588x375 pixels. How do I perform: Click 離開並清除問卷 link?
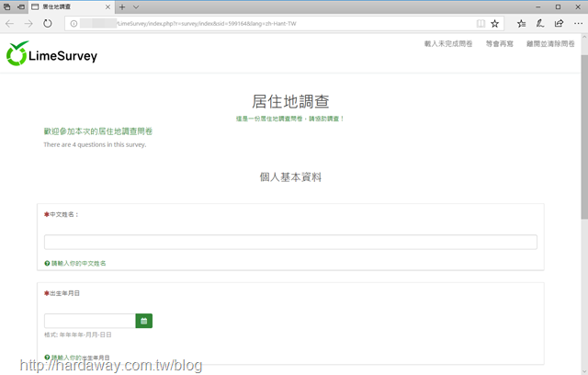pyautogui.click(x=550, y=44)
